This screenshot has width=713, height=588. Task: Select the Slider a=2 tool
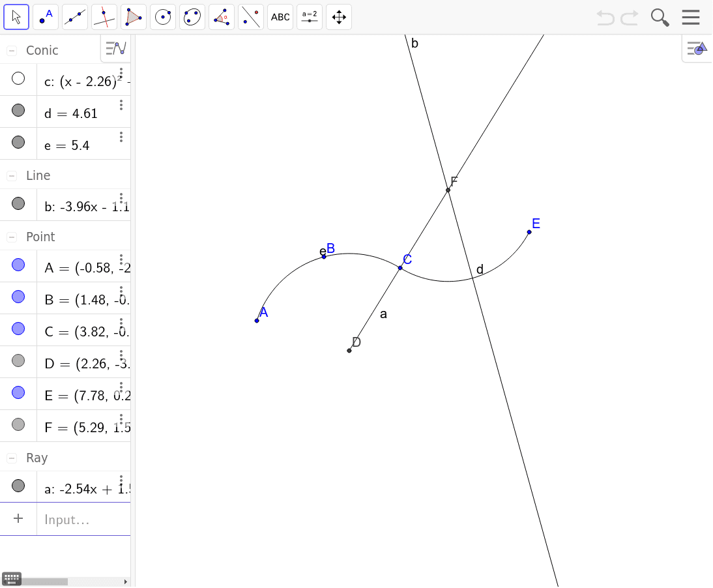309,18
